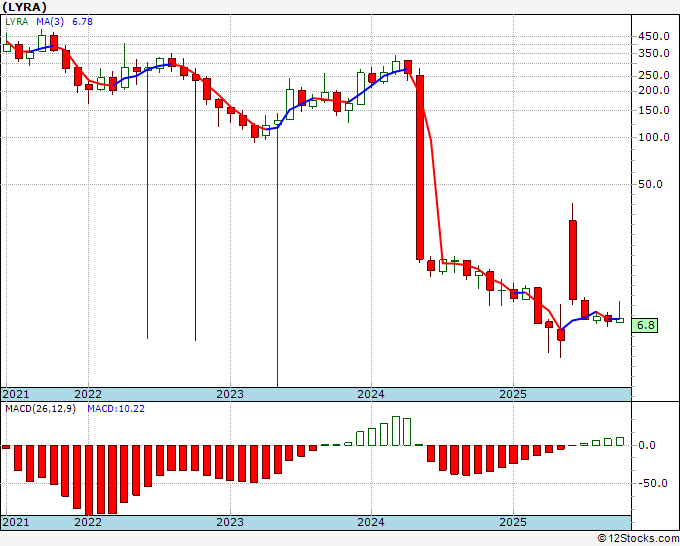Click the 200.0 price axis label
This screenshot has width=680, height=546.
(x=654, y=91)
